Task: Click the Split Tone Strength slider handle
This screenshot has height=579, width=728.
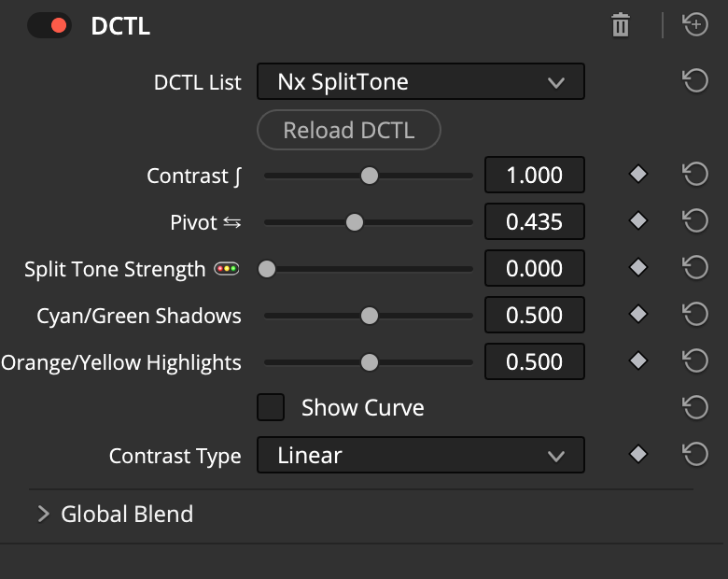Action: tap(267, 269)
